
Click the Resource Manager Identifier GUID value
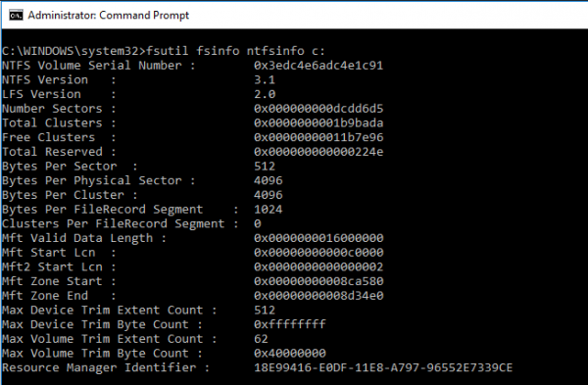click(383, 367)
